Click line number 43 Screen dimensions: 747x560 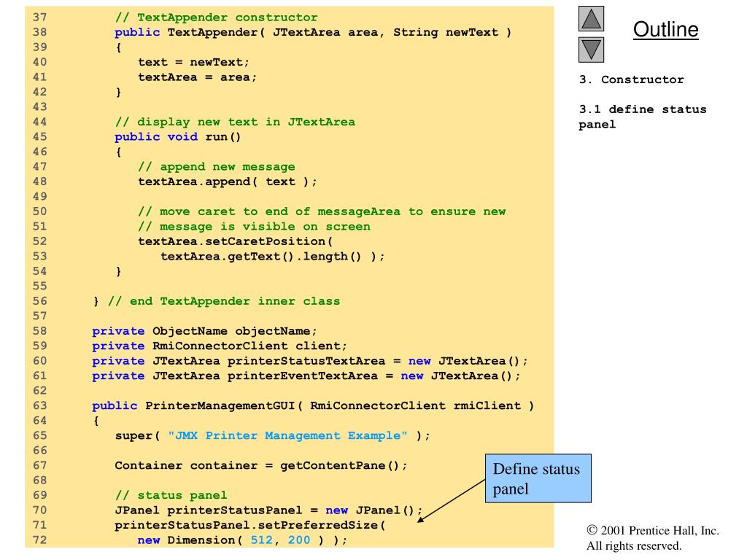(40, 107)
